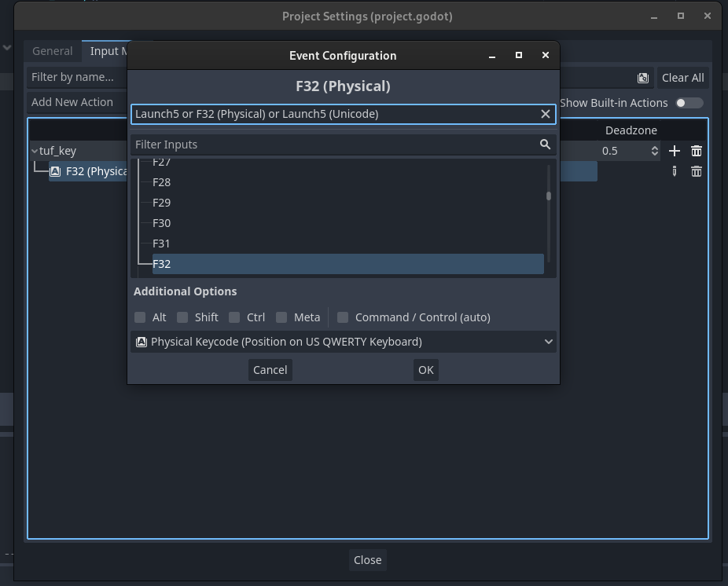The height and width of the screenshot is (586, 728).
Task: Collapse the tuf_key action entry
Action: tap(34, 150)
